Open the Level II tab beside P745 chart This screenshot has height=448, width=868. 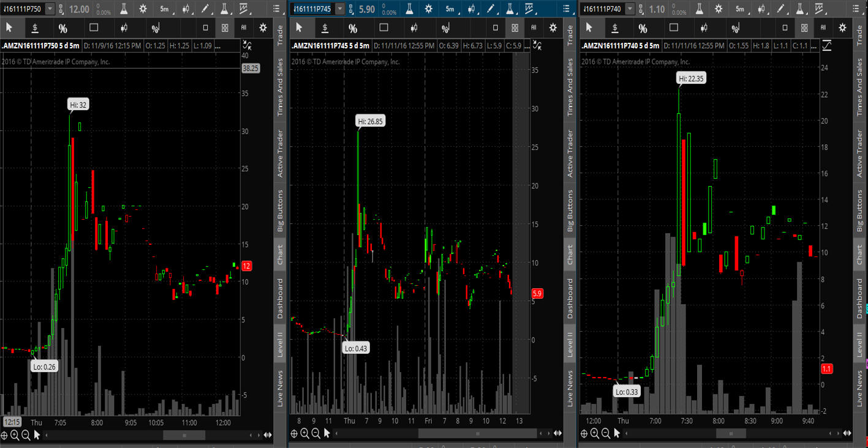(570, 345)
